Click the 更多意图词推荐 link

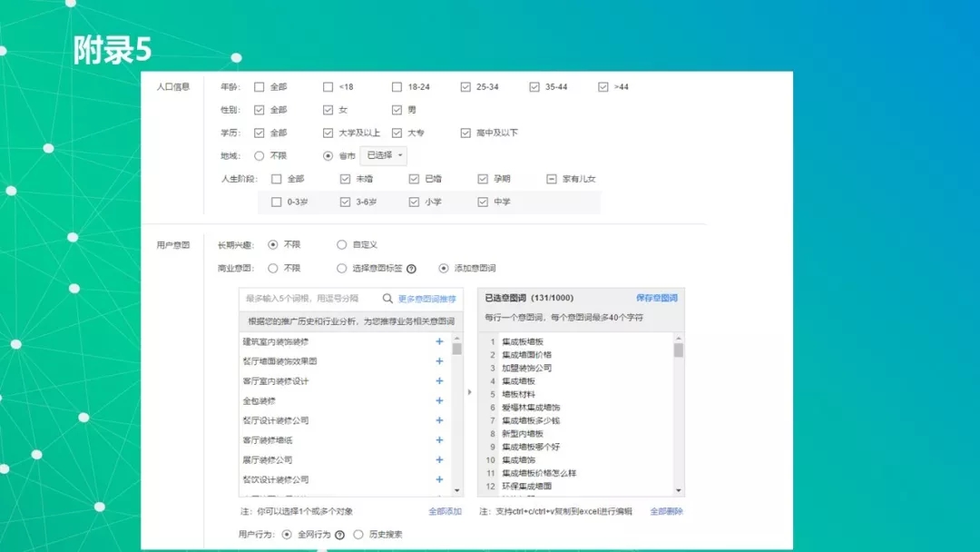click(x=426, y=299)
